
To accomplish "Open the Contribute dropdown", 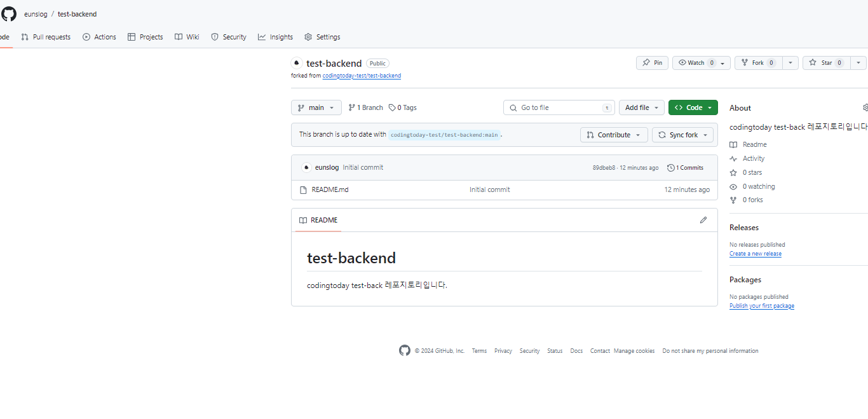I will coord(614,135).
